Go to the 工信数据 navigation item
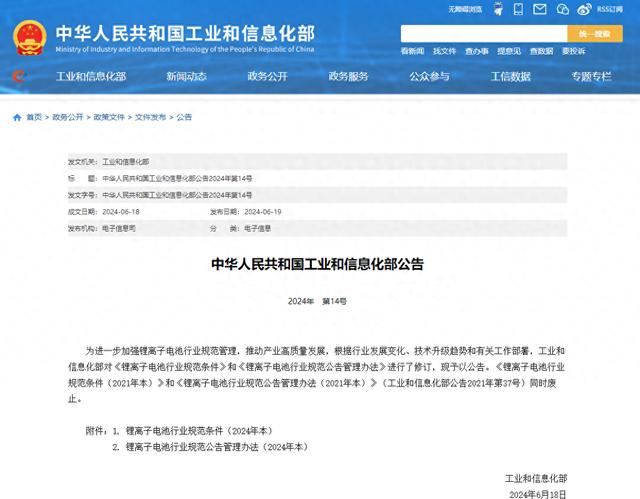Image resolution: width=640 pixels, height=499 pixels. click(x=510, y=77)
